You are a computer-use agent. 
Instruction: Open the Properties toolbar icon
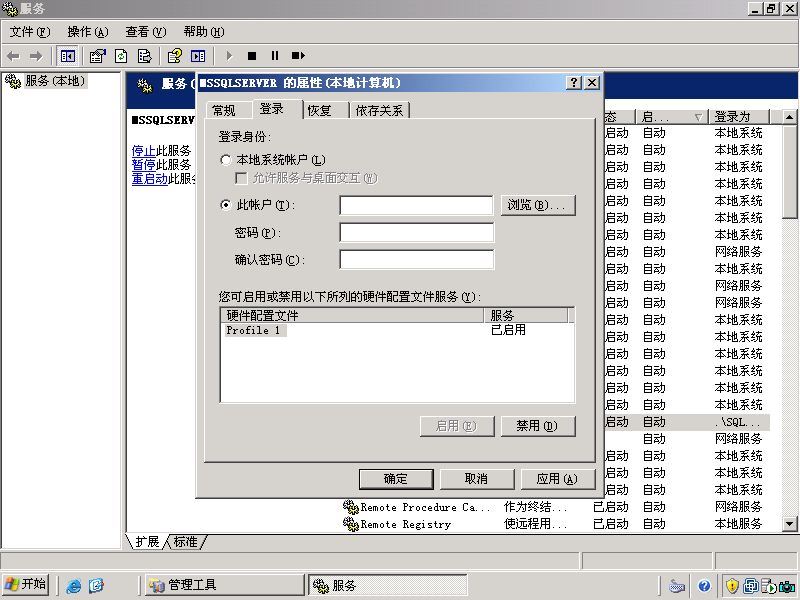tap(97, 56)
